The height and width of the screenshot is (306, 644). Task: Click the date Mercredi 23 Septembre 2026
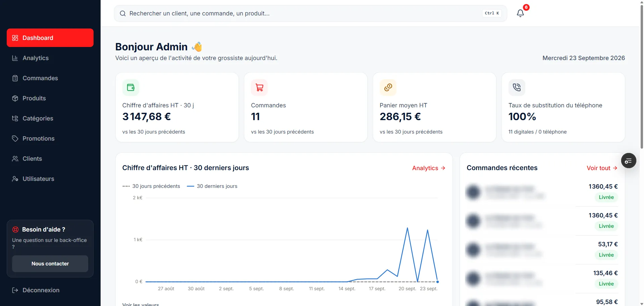(584, 58)
